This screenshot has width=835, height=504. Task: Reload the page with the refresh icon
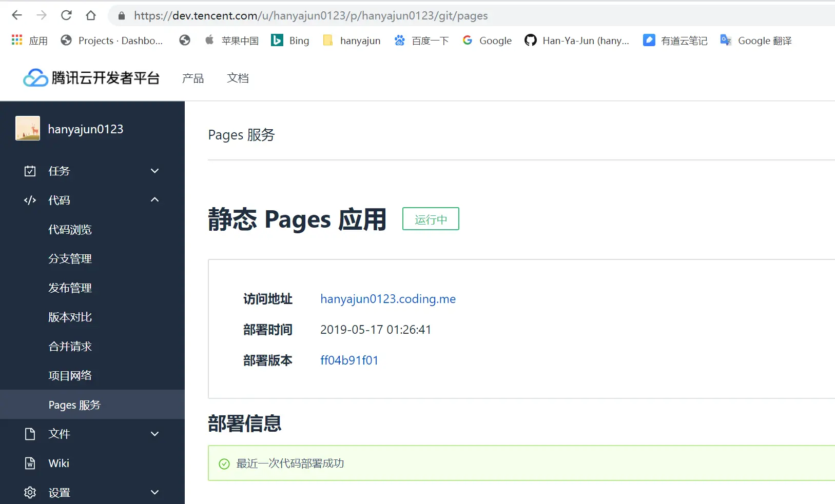pyautogui.click(x=66, y=15)
